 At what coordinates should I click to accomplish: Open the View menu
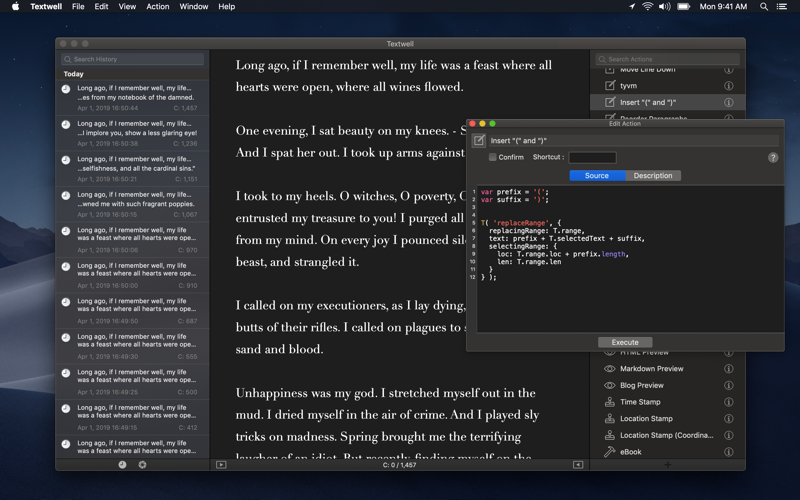point(127,7)
